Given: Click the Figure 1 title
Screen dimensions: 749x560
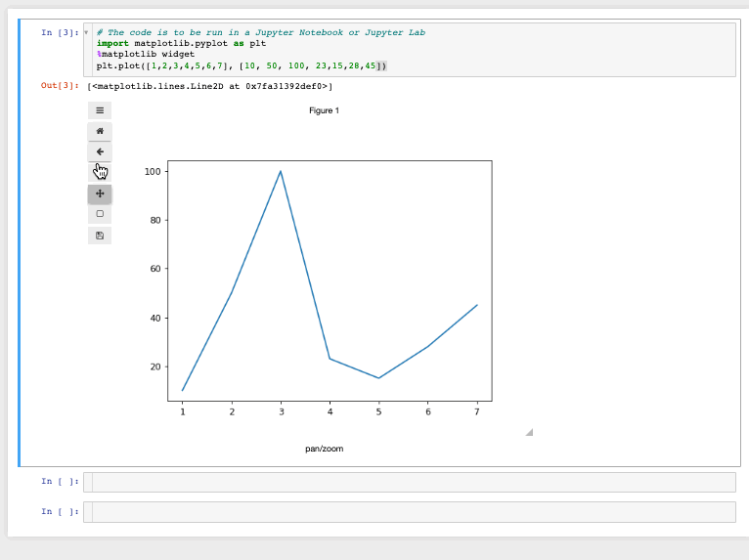Looking at the screenshot, I should 324,110.
